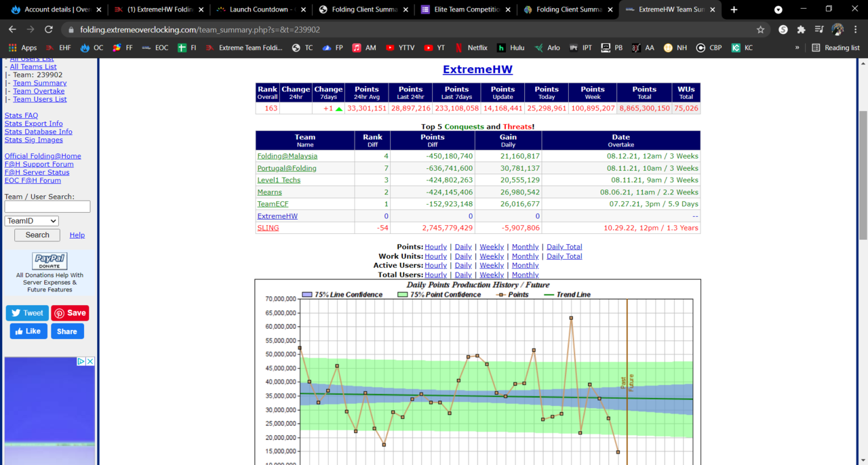The width and height of the screenshot is (868, 465).
Task: Click the PayPal Donate button
Action: coord(50,261)
